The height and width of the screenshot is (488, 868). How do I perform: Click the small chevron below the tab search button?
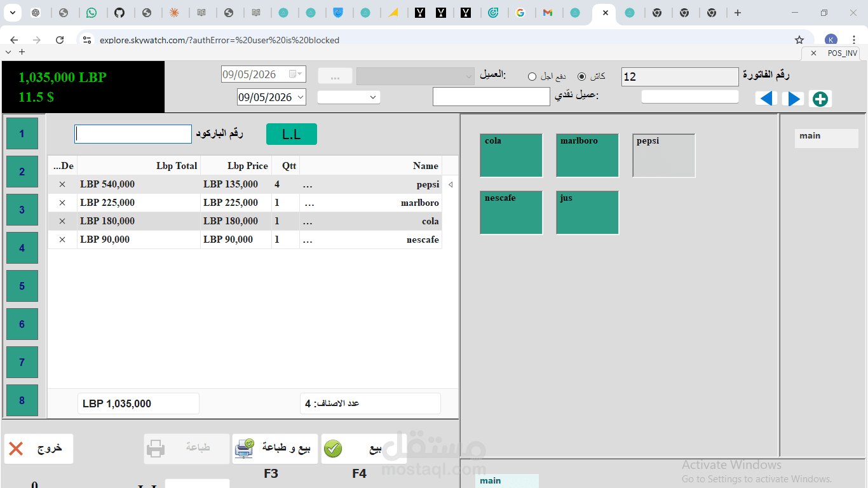(x=8, y=52)
